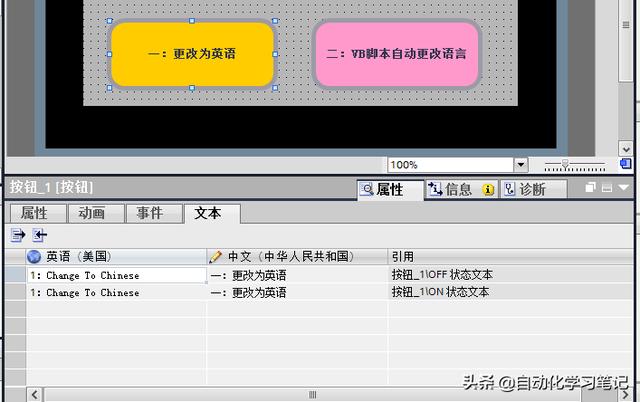
Task: Click the split-view icon of the inspector panel
Action: coord(607,187)
